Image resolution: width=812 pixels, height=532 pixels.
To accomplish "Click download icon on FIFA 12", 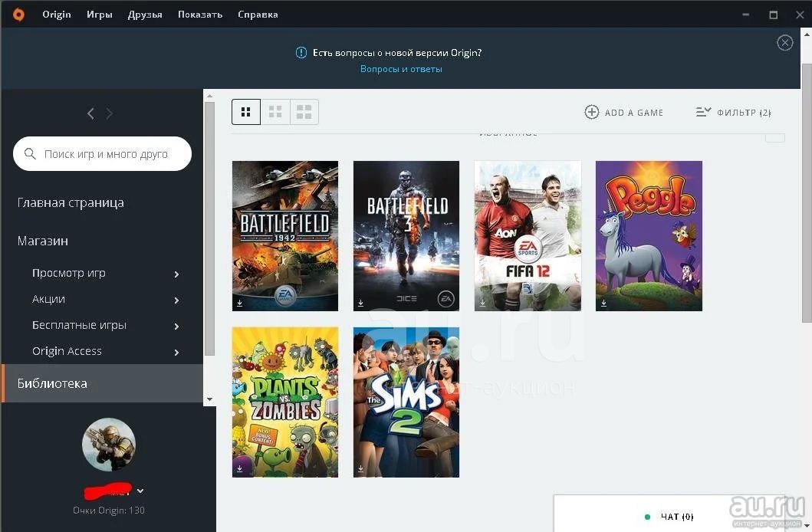I will pyautogui.click(x=482, y=304).
